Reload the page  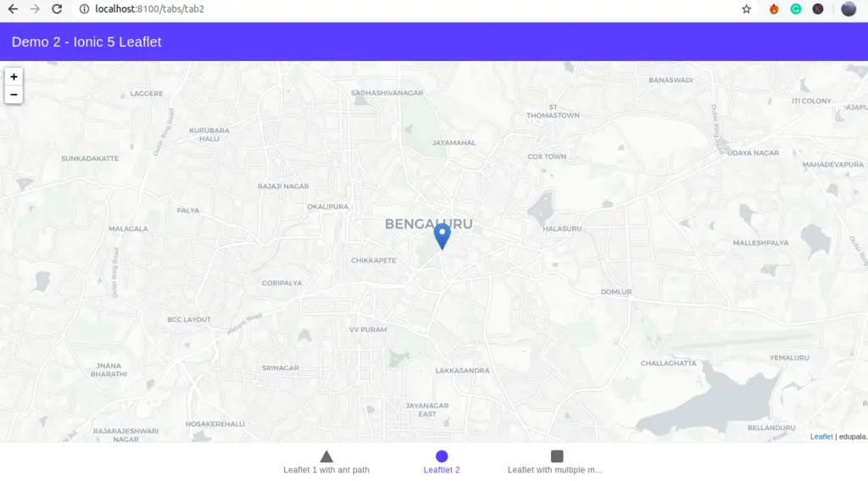point(57,8)
